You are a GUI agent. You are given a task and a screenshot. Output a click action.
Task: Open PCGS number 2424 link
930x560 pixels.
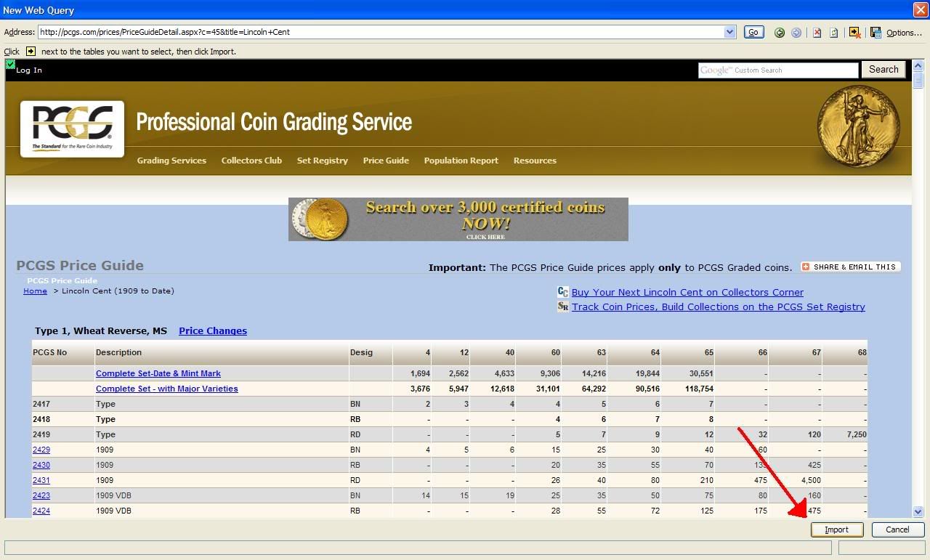tap(41, 511)
